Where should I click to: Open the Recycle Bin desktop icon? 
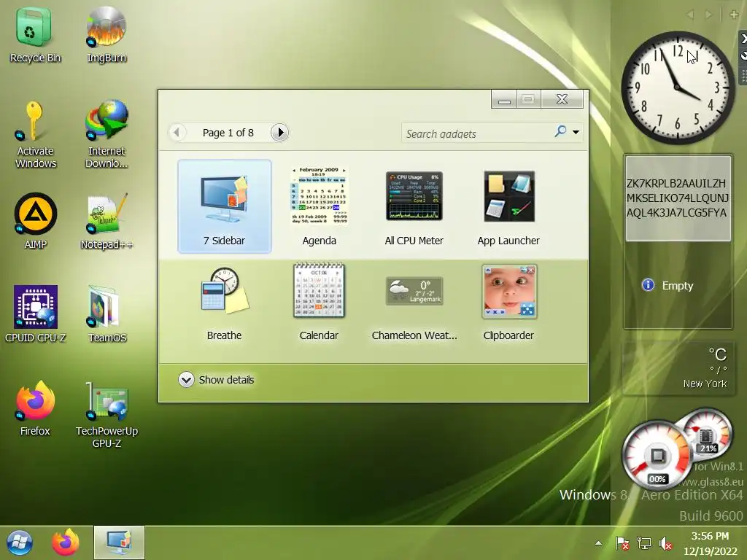pyautogui.click(x=35, y=35)
